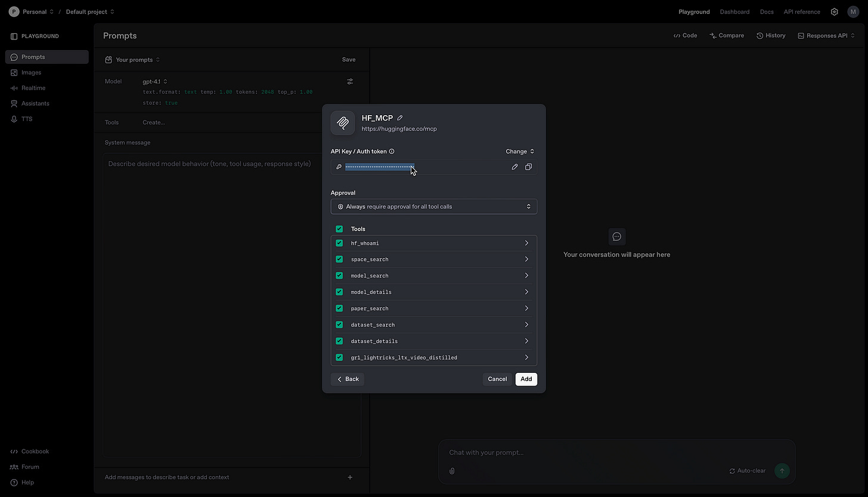Uncheck the gr1_lightricks_ltx_video_distilled checkbox
The width and height of the screenshot is (868, 497).
coord(339,358)
